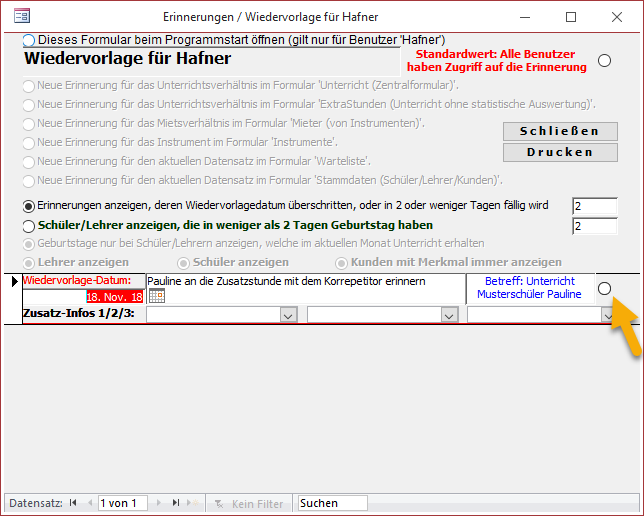Open the third Zusatz-Infos dropdown
644x516 pixels.
point(607,315)
